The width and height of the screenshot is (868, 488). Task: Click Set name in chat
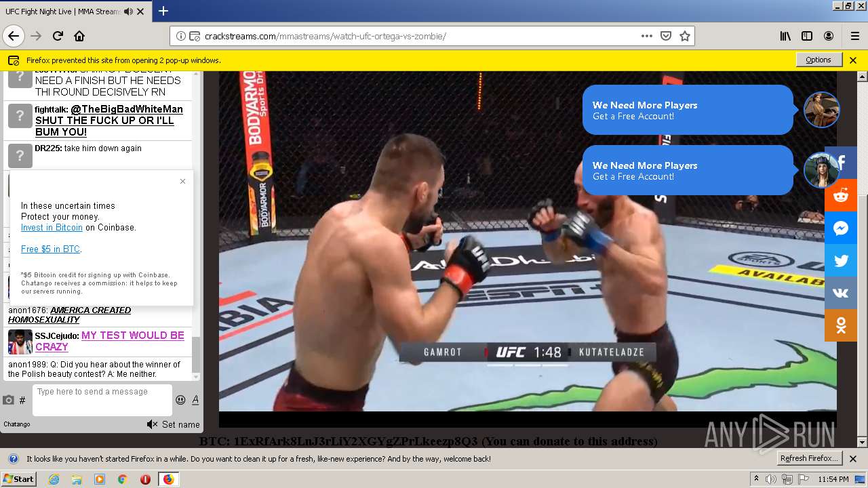(x=181, y=425)
